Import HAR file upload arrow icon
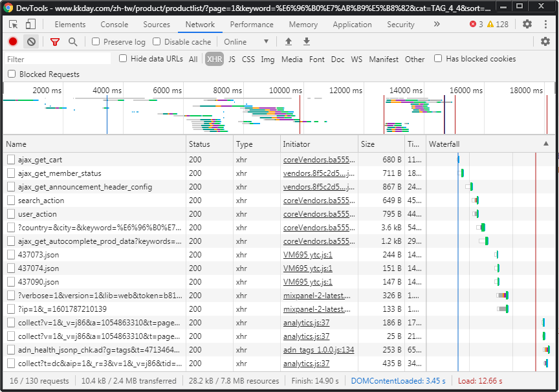This screenshot has height=392, width=559. (289, 41)
